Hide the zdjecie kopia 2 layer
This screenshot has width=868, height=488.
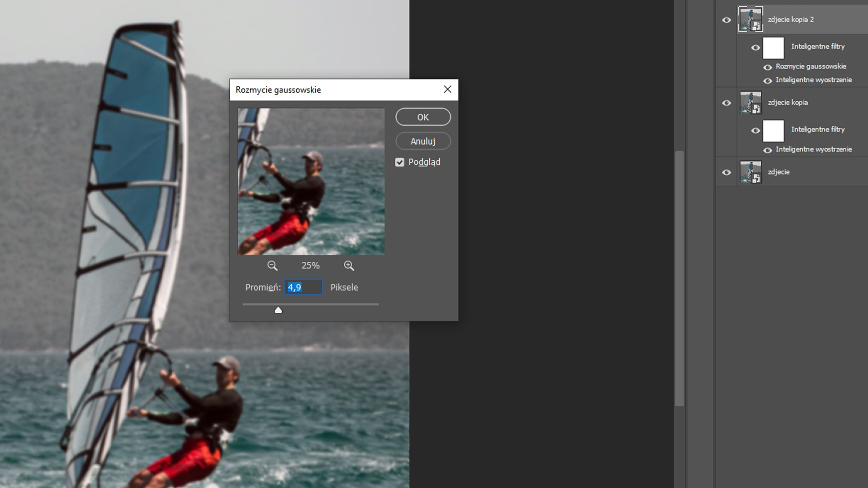point(726,20)
